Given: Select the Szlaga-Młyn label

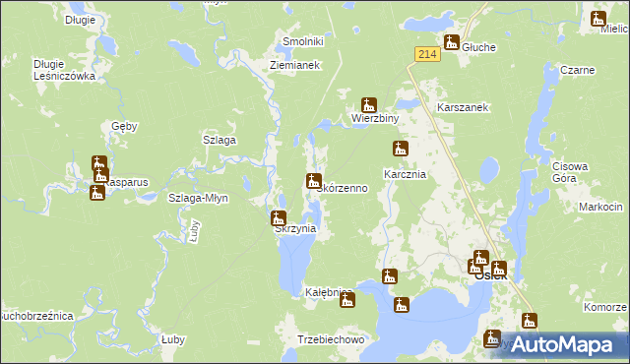Looking at the screenshot, I should pyautogui.click(x=198, y=199).
